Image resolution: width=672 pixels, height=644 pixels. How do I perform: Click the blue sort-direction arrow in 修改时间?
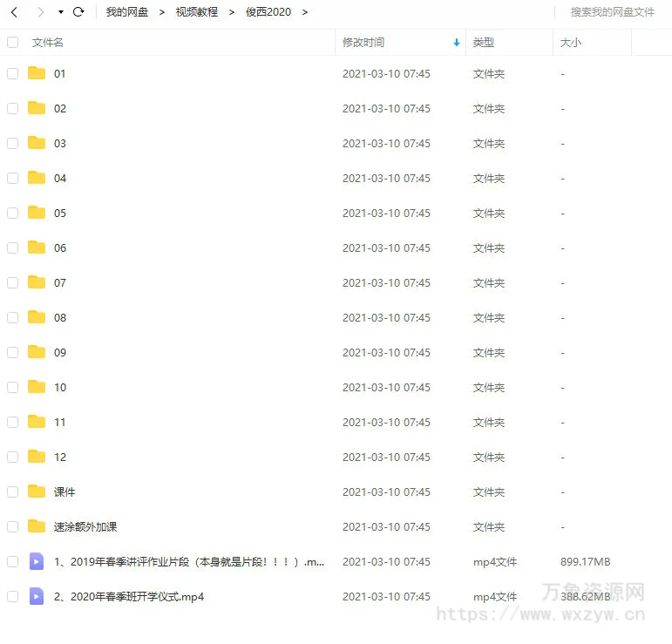point(457,43)
